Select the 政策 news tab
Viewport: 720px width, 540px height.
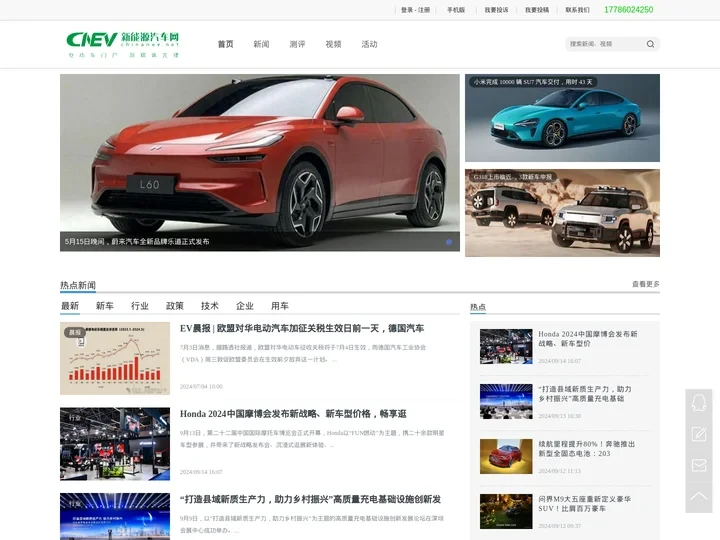174,306
